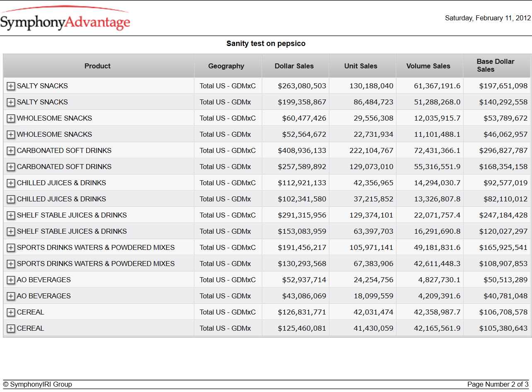
Task: Select the 37,215,852 unit sales cell
Action: [363, 199]
